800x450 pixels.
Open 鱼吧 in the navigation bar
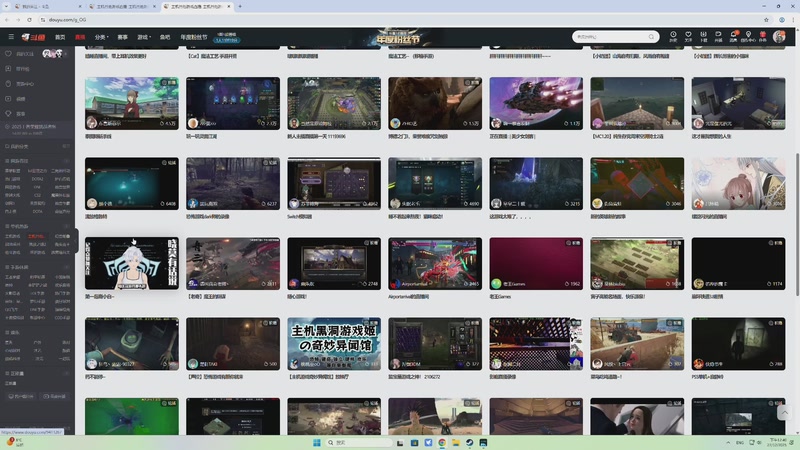165,37
